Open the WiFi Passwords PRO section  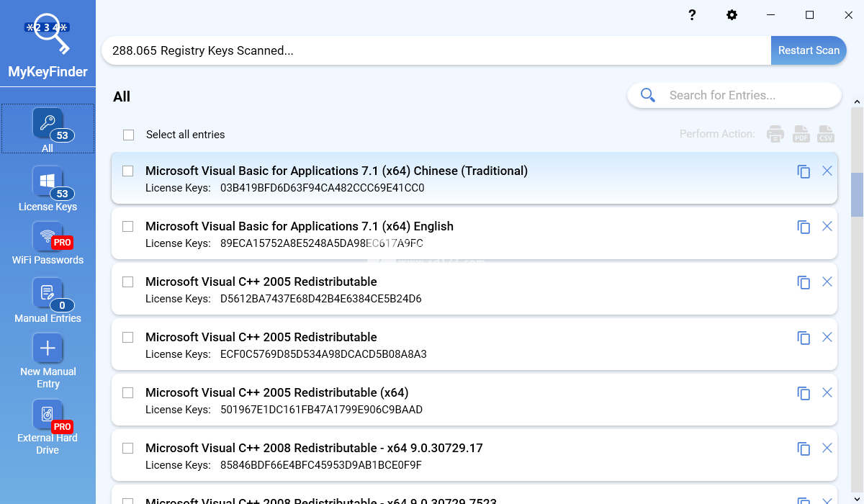tap(48, 243)
